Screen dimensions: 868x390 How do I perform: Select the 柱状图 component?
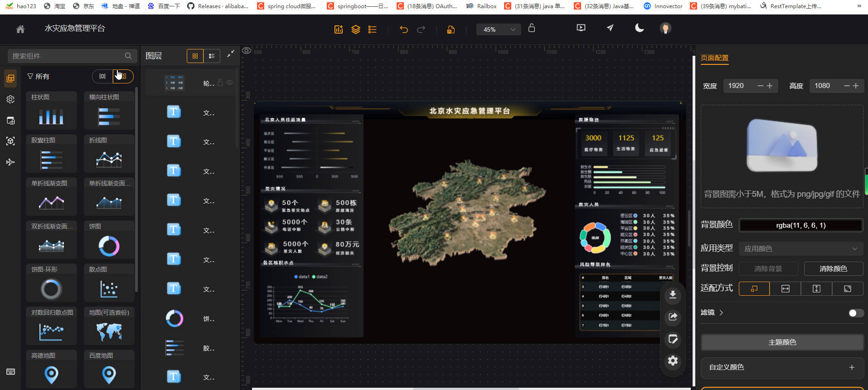pyautogui.click(x=51, y=110)
